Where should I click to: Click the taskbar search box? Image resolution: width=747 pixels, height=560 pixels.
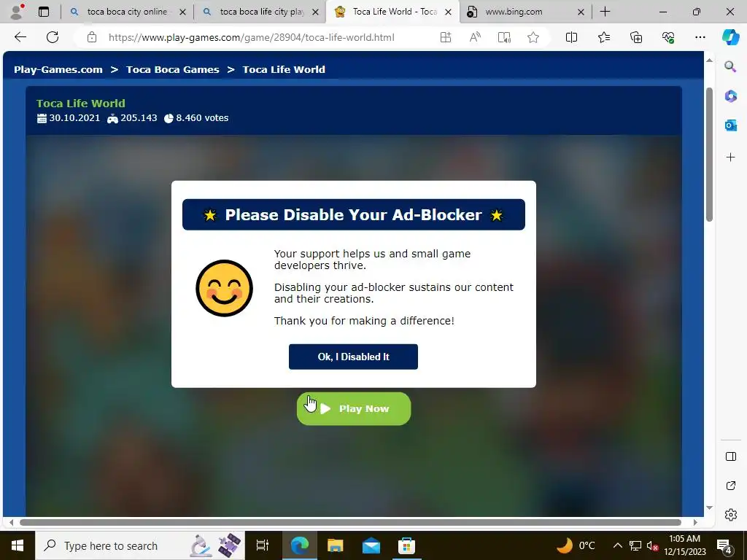(140, 545)
